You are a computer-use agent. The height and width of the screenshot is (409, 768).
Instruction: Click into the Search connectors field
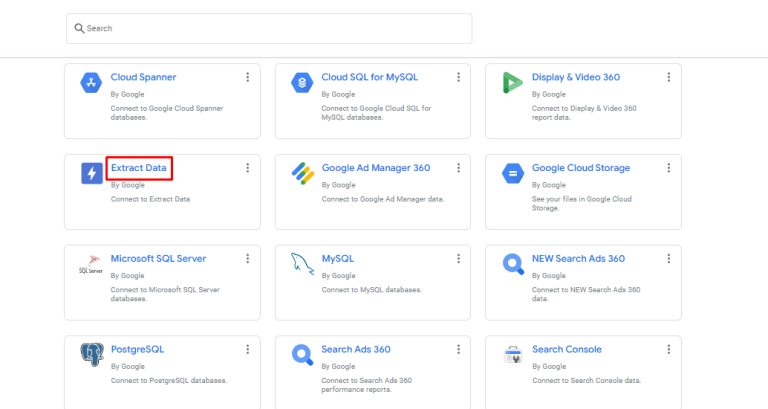tap(270, 28)
